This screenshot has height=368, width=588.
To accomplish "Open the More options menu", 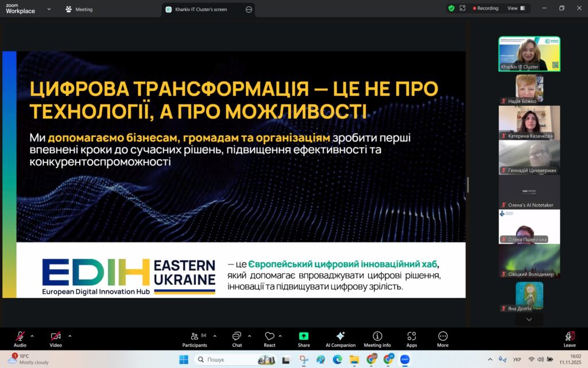I will click(443, 339).
